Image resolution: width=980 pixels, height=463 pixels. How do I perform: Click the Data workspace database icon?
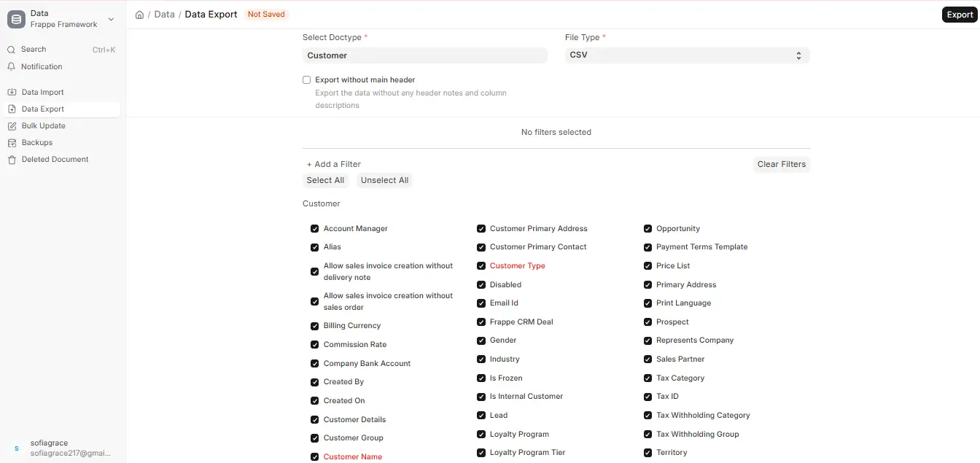[16, 19]
